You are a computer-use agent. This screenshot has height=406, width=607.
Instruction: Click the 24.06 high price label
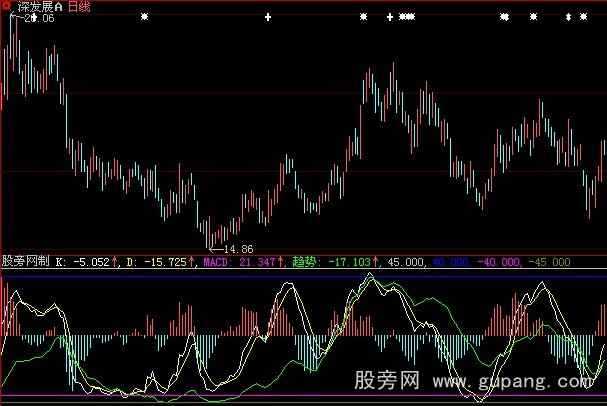point(38,19)
